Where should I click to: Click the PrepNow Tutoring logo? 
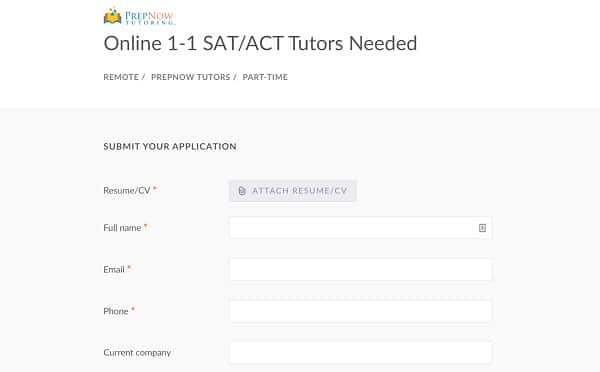139,16
